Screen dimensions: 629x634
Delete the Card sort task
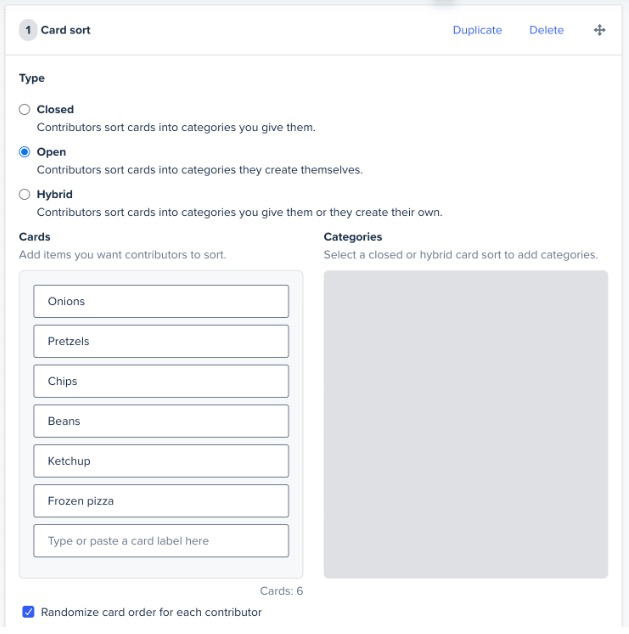[x=546, y=30]
